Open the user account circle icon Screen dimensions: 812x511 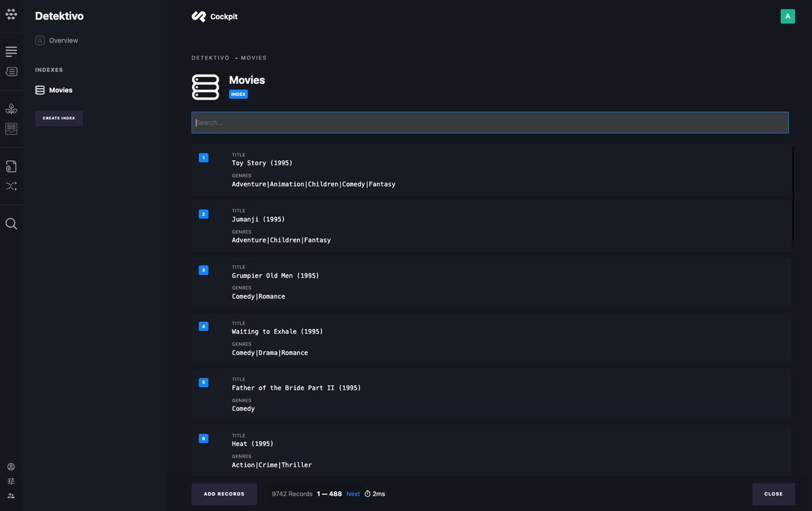pyautogui.click(x=11, y=466)
